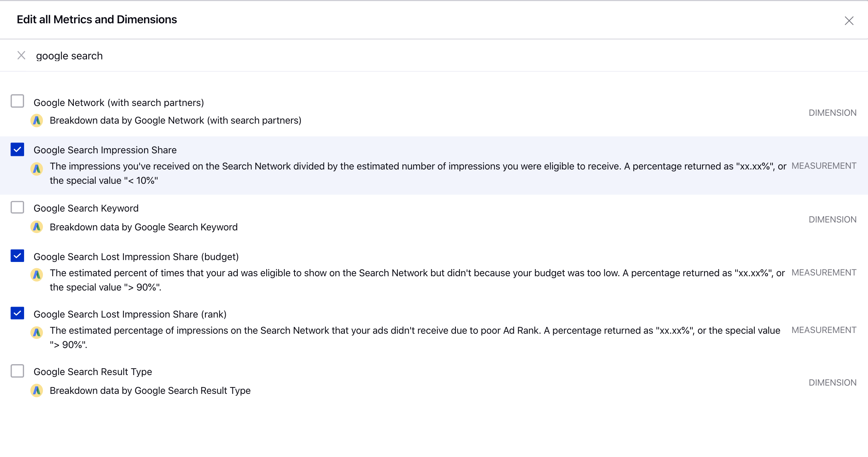Click 'Breakdown data by Google Search Keyword' description

point(144,227)
